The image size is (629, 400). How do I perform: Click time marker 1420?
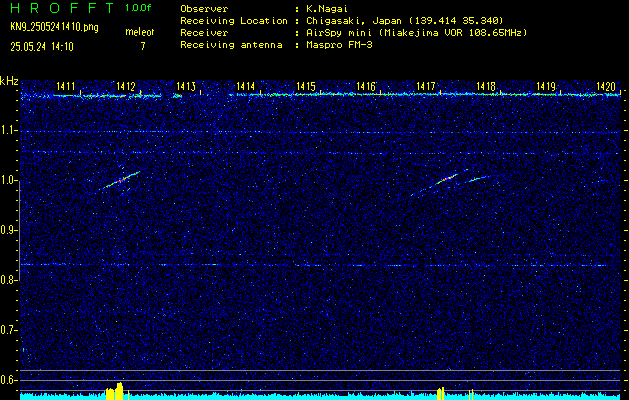pos(606,86)
